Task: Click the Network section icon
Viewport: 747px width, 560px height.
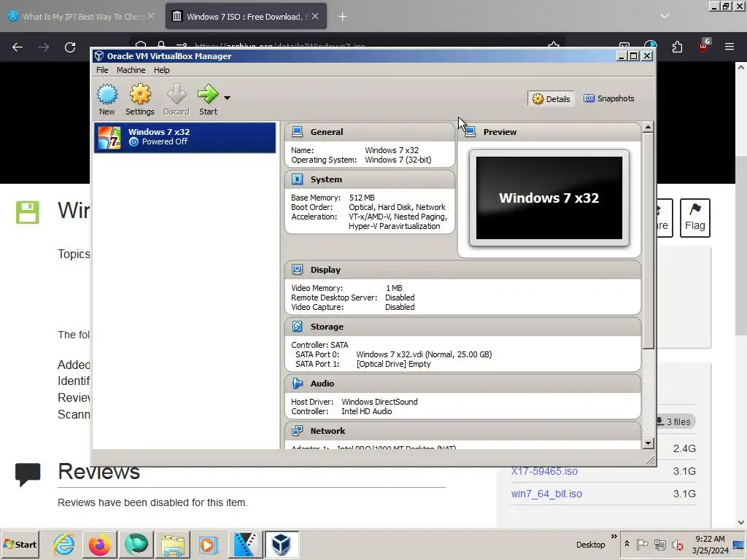Action: pos(298,430)
